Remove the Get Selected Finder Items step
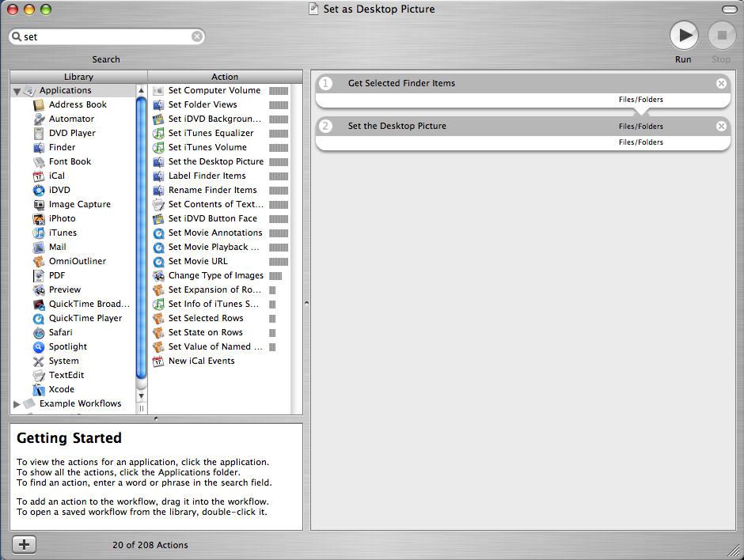 click(x=721, y=83)
